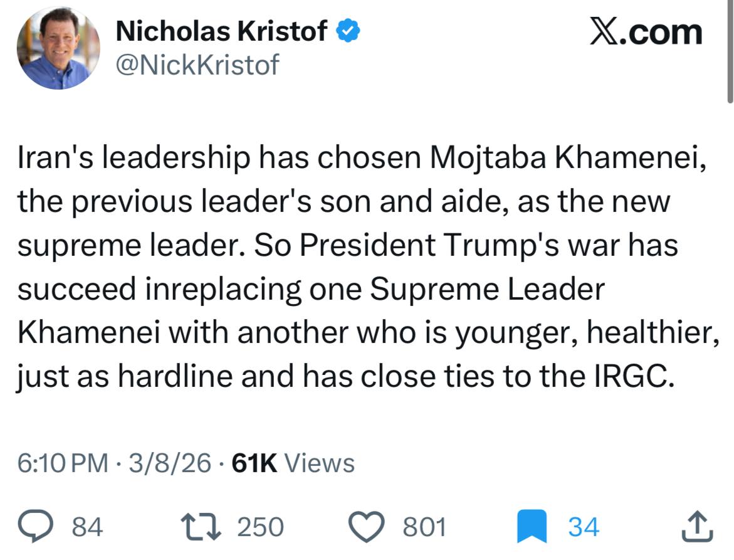Click the @NickKristof handle

(x=198, y=65)
